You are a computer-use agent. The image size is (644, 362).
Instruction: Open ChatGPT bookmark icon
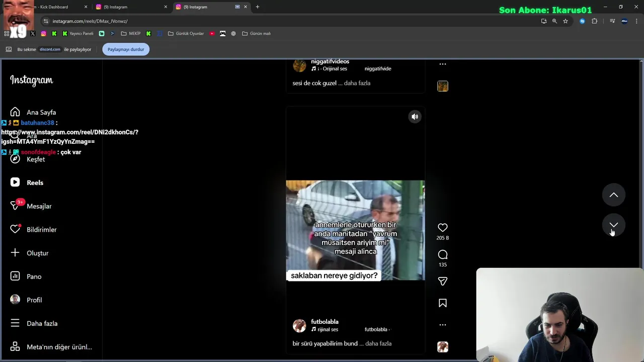coord(233,34)
